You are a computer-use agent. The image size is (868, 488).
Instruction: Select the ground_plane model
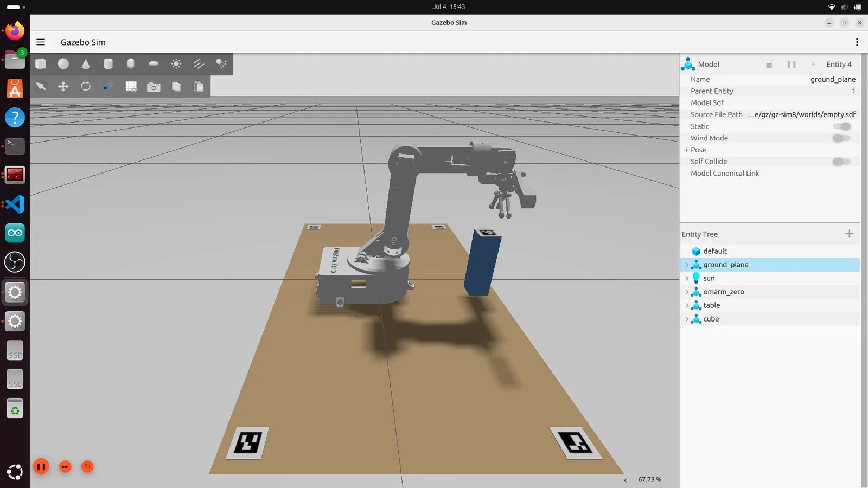click(x=770, y=265)
